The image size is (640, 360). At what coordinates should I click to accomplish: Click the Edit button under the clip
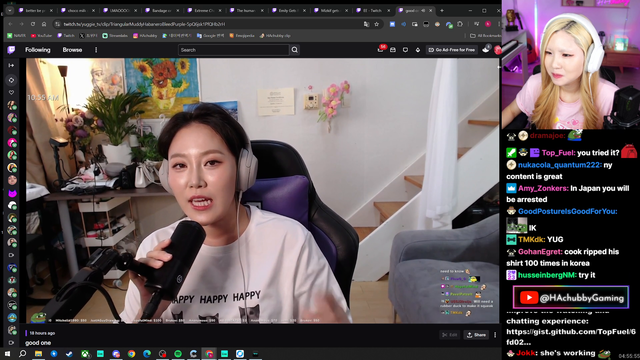click(x=449, y=335)
